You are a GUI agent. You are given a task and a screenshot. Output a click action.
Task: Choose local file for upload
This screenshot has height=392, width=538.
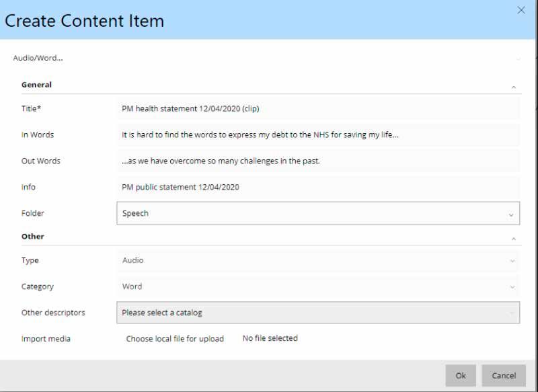coord(175,339)
